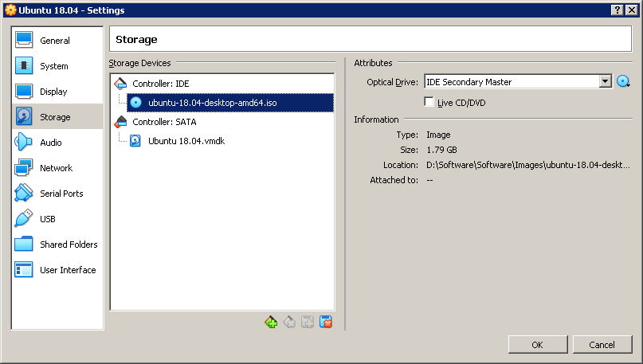Open the System settings category
The width and height of the screenshot is (643, 364).
click(x=57, y=65)
